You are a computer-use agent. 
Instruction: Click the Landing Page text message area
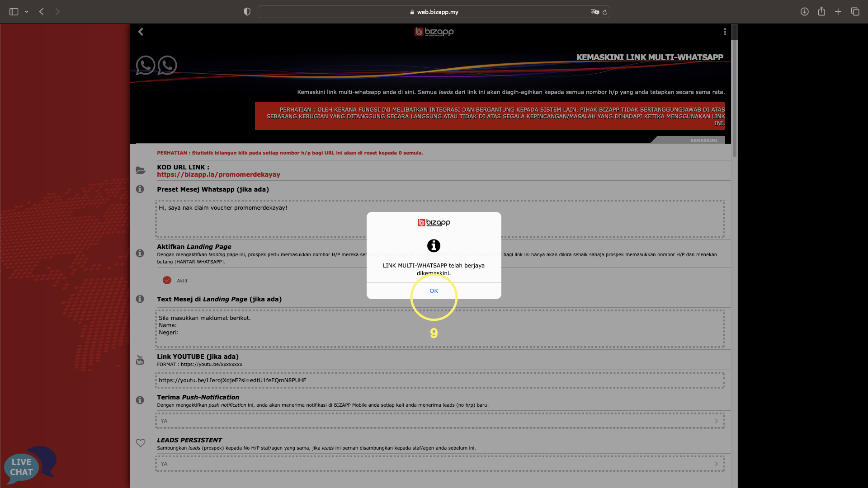point(440,328)
